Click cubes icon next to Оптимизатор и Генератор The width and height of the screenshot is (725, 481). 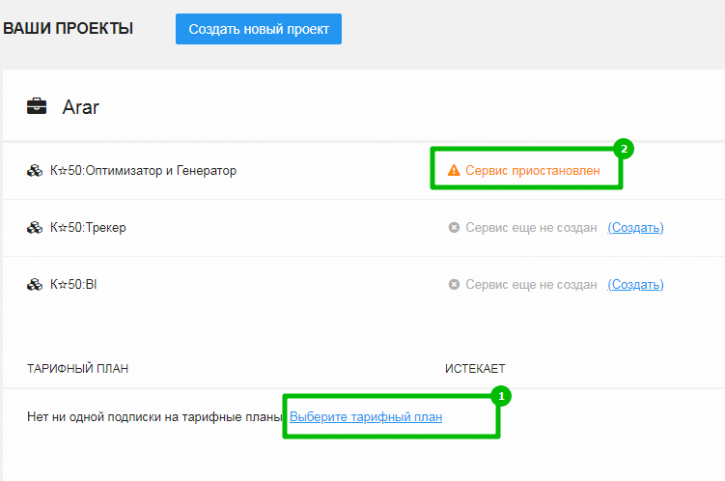(x=35, y=171)
